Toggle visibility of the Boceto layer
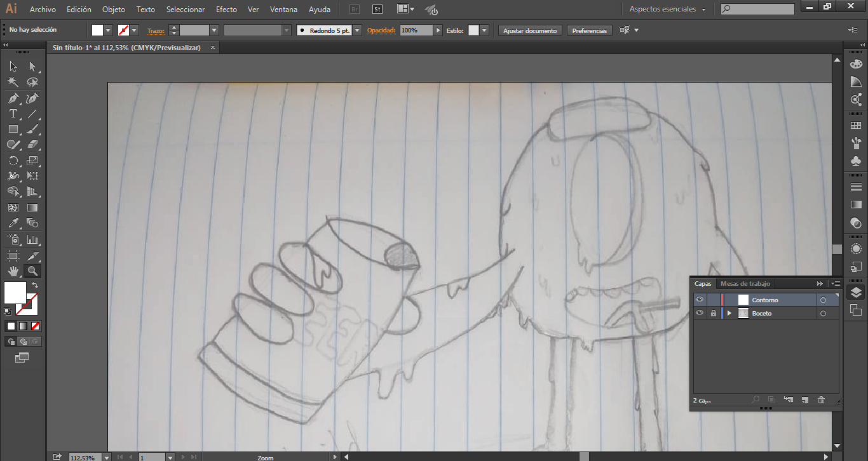This screenshot has width=868, height=461. [x=700, y=313]
